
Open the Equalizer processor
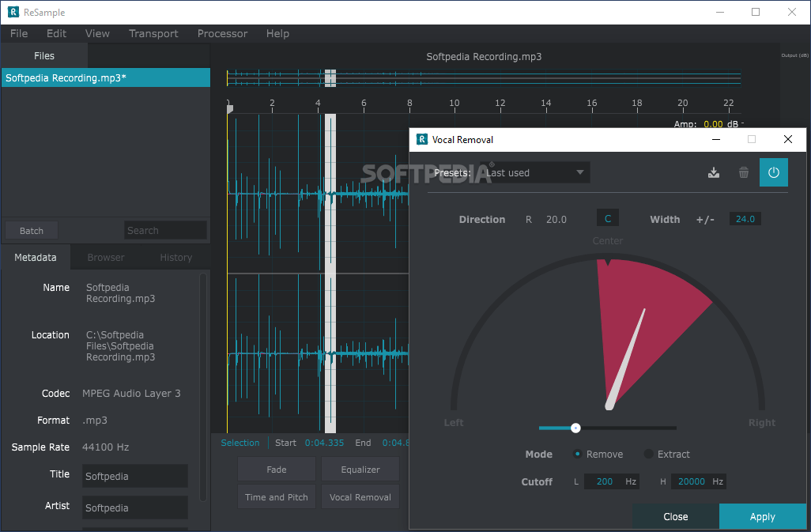(x=360, y=470)
